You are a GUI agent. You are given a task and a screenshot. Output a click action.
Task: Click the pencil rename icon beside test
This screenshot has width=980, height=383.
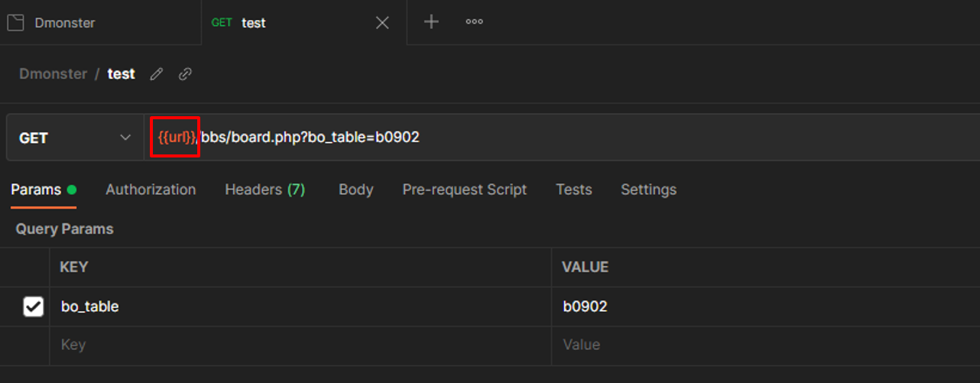tap(157, 74)
